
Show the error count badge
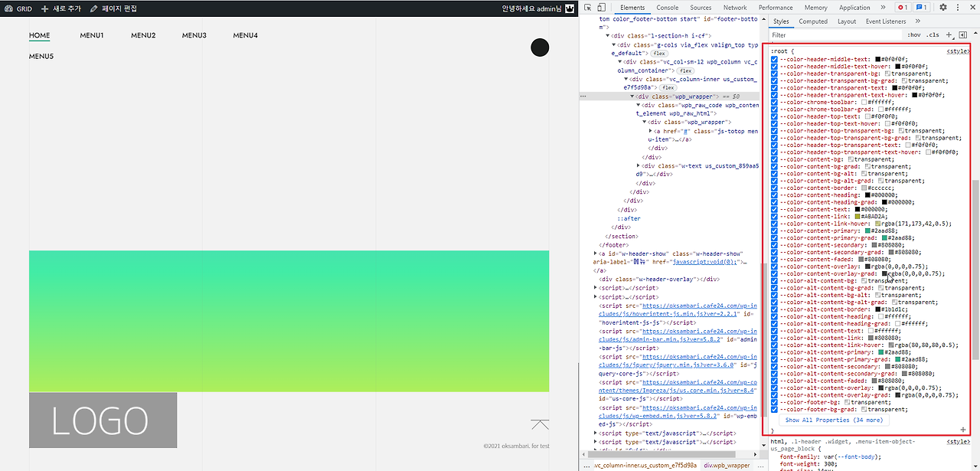(902, 8)
